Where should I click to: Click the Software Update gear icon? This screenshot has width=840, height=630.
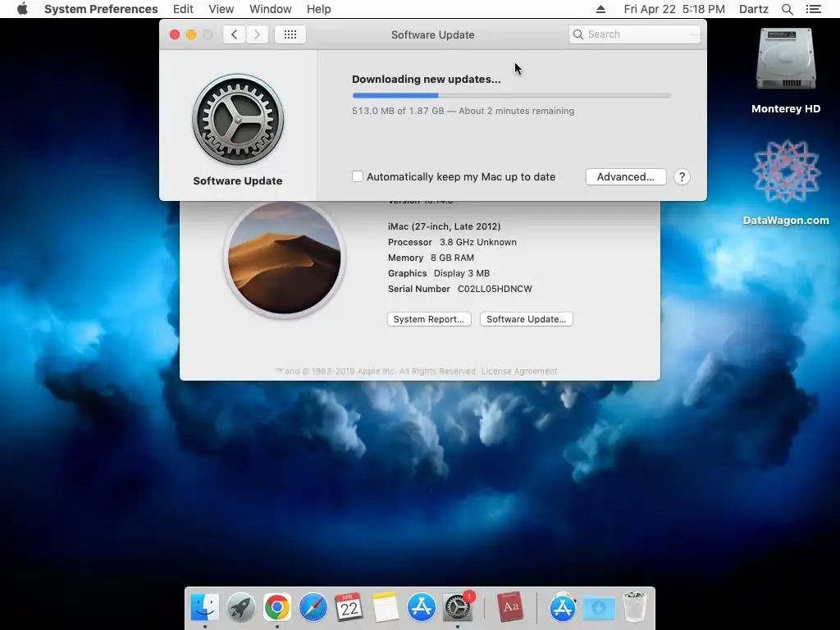238,120
